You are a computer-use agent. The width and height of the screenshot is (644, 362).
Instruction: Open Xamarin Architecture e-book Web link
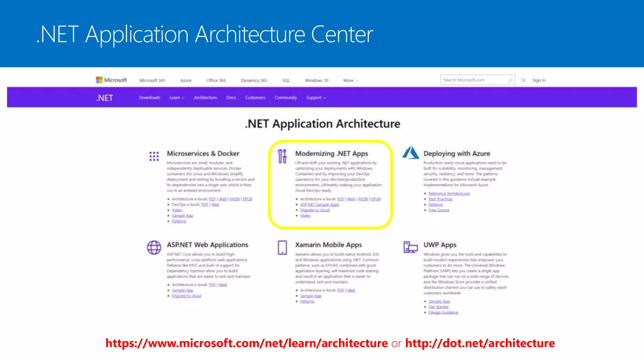point(351,290)
